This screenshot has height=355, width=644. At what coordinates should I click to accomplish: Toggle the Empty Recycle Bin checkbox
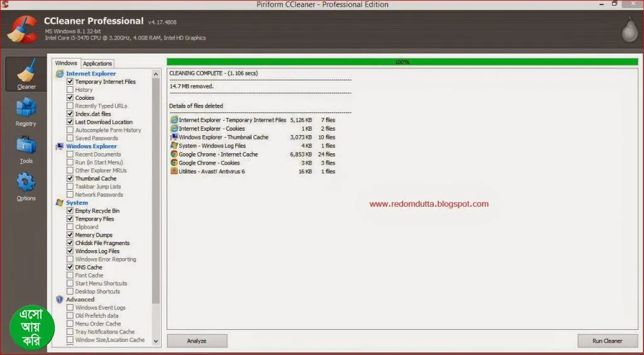pos(70,211)
